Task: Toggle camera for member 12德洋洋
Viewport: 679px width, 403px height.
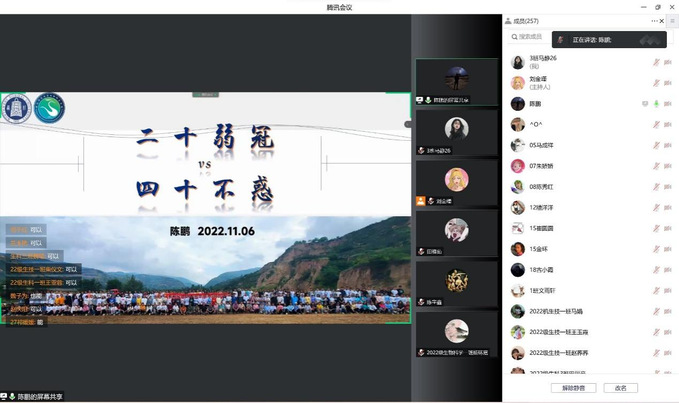Action: tap(667, 208)
